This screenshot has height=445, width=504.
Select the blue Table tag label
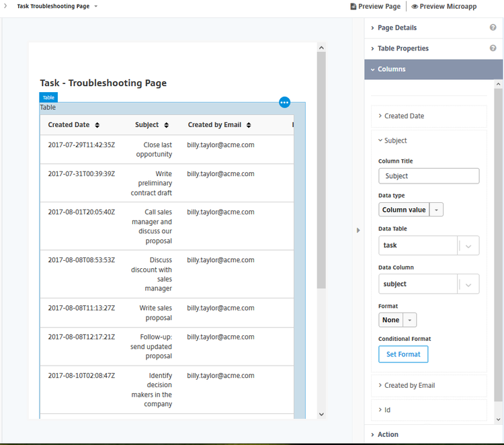48,97
